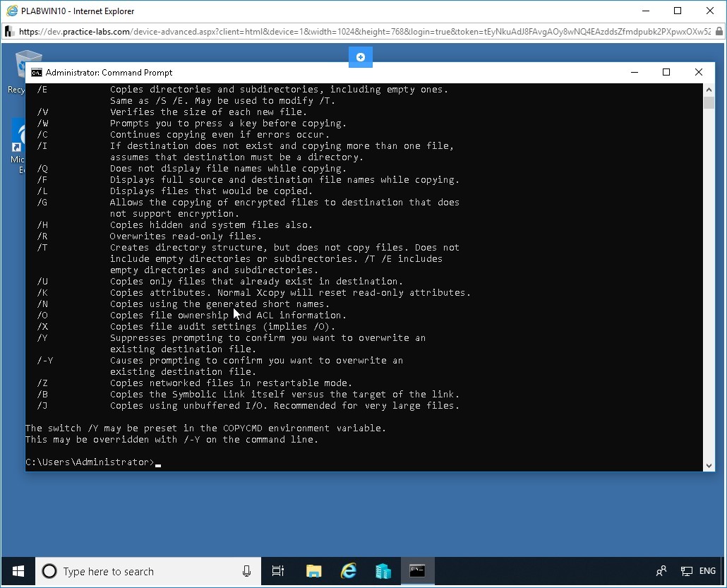Click the '/E' switch text
The image size is (727, 588).
[42, 89]
